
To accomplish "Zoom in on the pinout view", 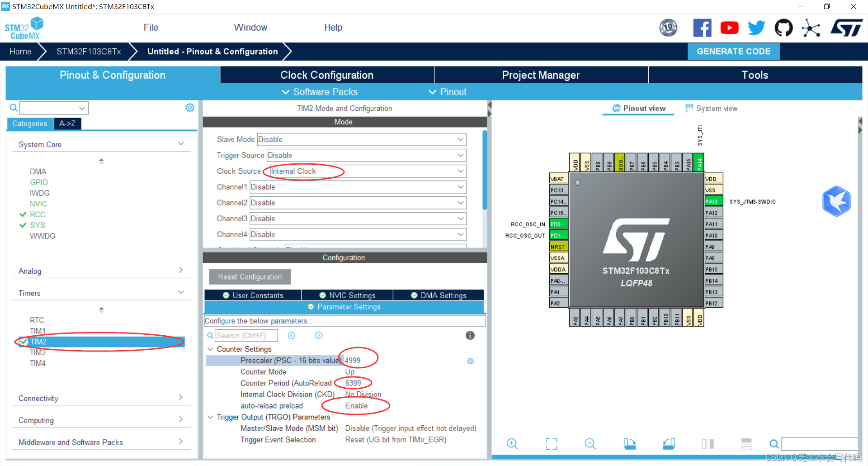I will 512,444.
